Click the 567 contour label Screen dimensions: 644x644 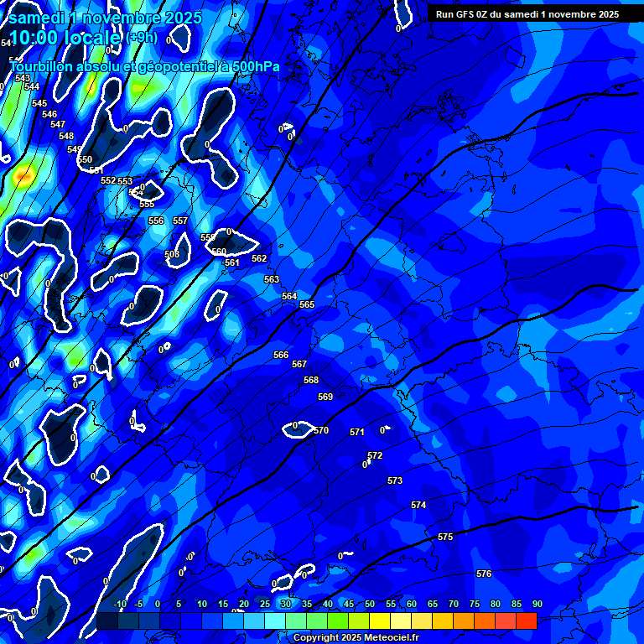point(299,364)
